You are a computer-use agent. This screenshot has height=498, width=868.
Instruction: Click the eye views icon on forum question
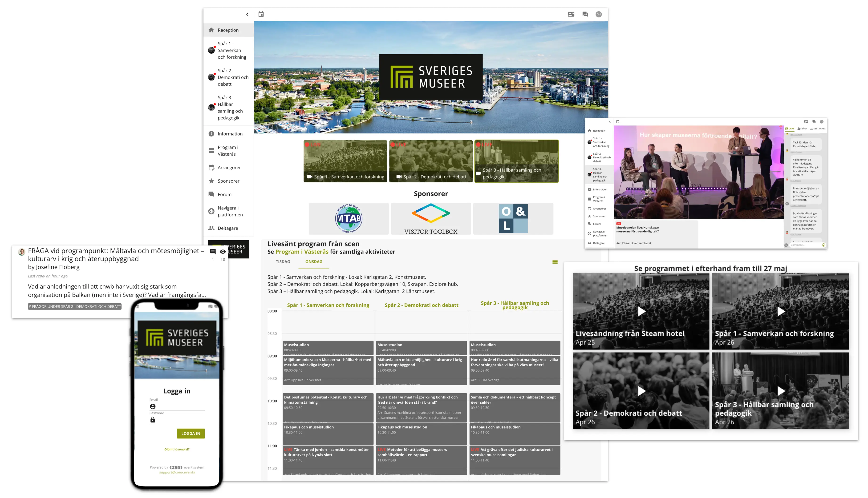coord(223,251)
